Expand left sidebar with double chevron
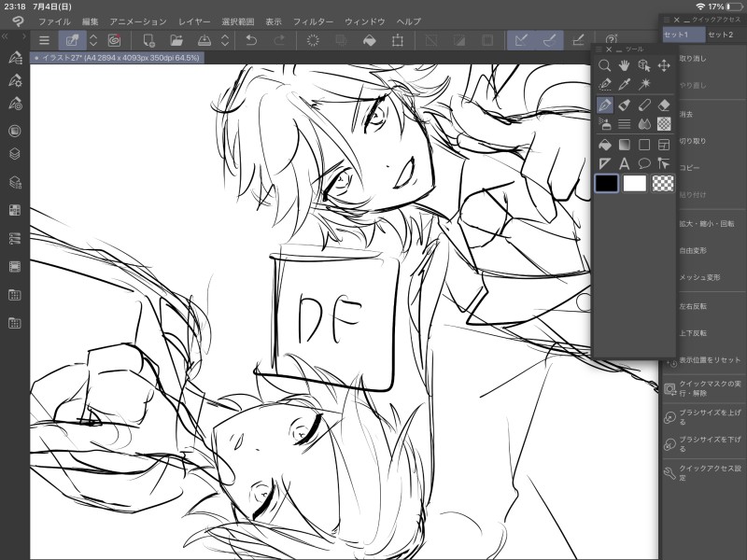The width and height of the screenshot is (747, 560). click(x=5, y=36)
